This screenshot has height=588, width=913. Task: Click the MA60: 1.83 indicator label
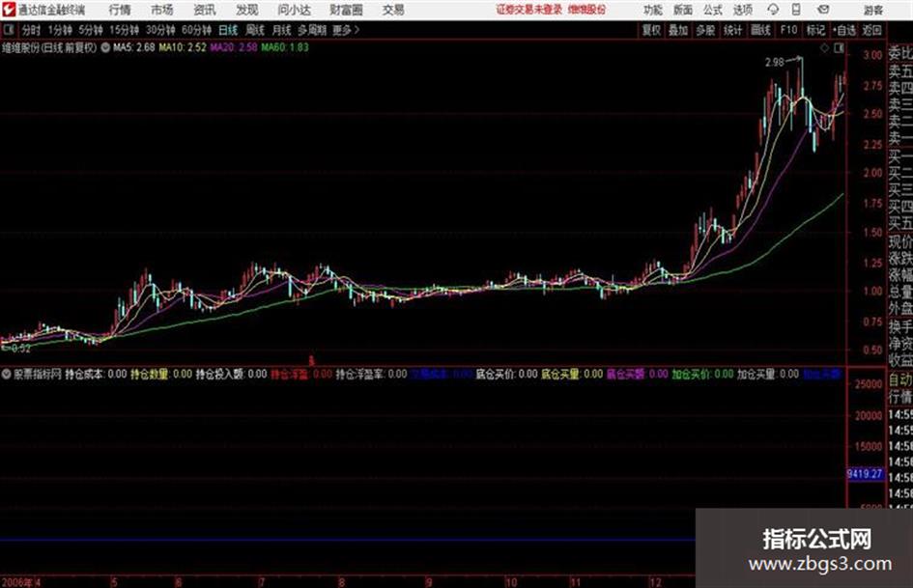(285, 47)
